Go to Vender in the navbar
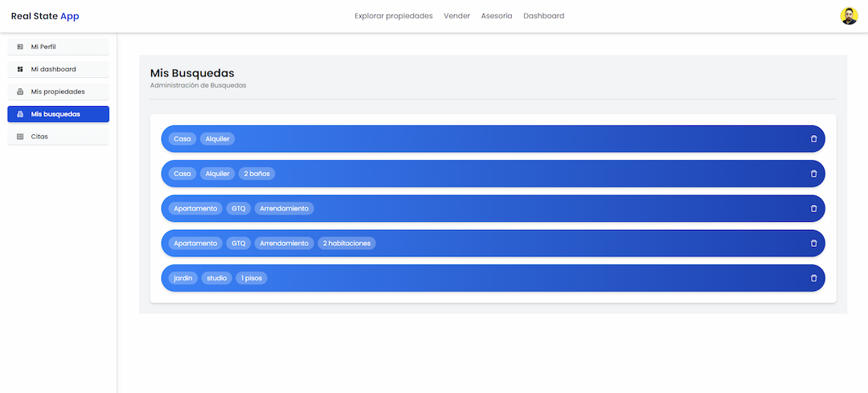Screen dimensions: 868x393 457,16
